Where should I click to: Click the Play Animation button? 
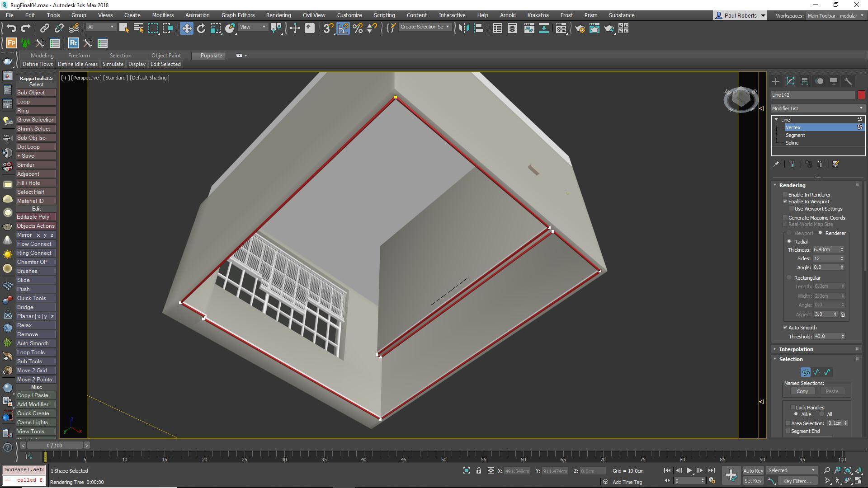(x=689, y=470)
